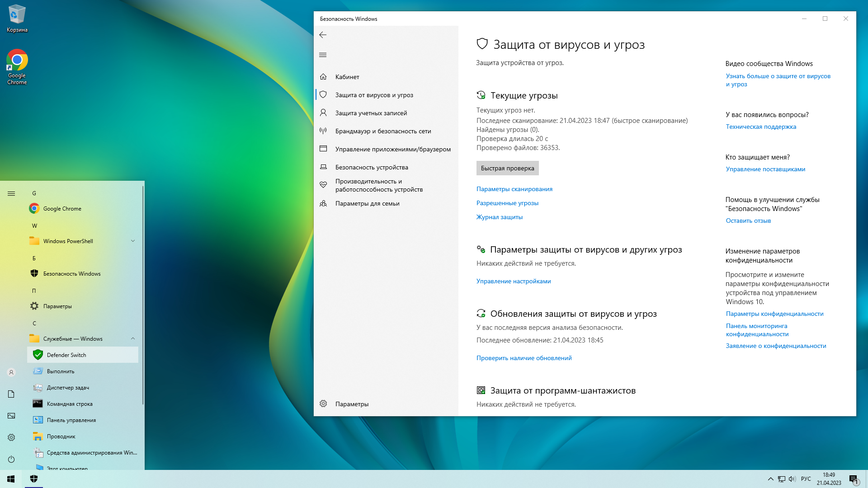The height and width of the screenshot is (488, 868).
Task: Click the family icon for Параметры для семьи
Action: (x=323, y=203)
